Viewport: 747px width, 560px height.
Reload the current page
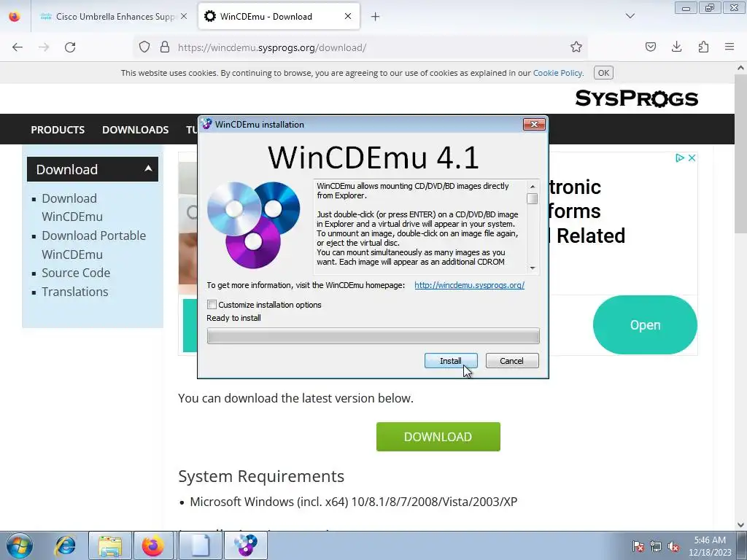(x=70, y=47)
